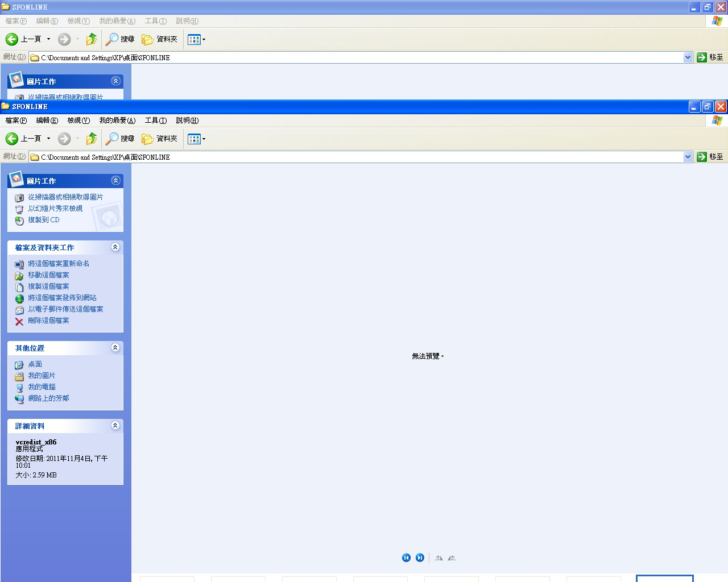The image size is (728, 582).
Task: Go up one folder level in active window
Action: pos(91,139)
